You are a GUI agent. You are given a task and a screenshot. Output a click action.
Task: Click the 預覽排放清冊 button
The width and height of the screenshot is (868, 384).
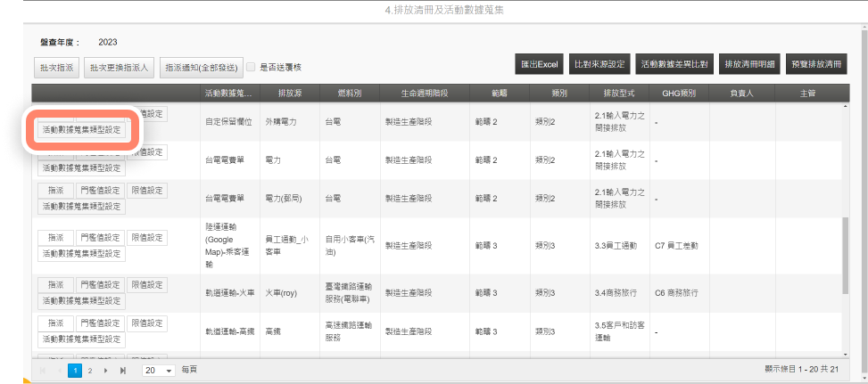pyautogui.click(x=816, y=65)
